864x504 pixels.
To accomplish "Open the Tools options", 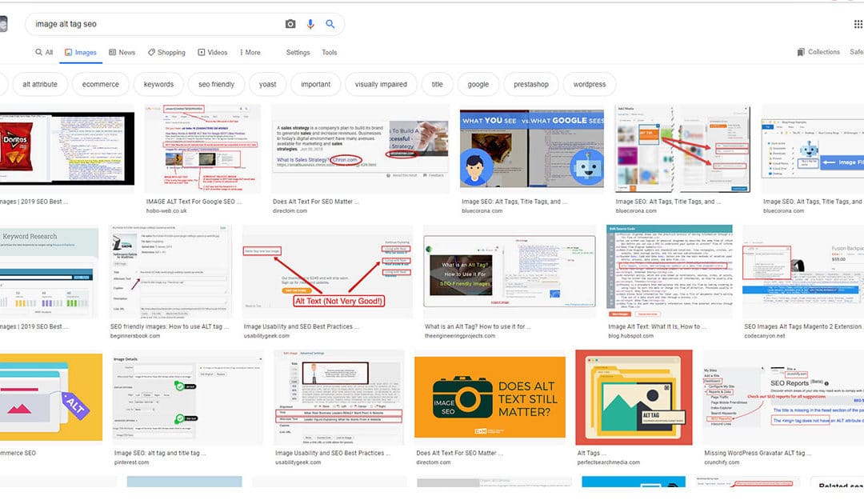I will click(x=329, y=52).
